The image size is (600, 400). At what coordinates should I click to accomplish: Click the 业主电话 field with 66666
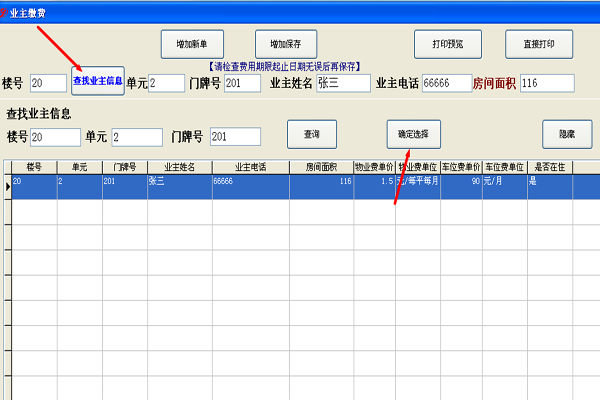(x=447, y=83)
